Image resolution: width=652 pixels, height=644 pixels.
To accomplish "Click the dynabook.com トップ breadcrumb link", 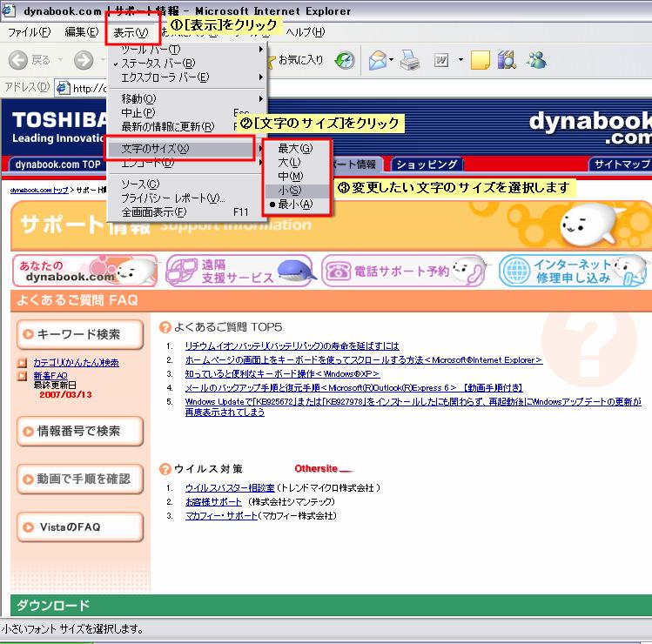I will 39,190.
